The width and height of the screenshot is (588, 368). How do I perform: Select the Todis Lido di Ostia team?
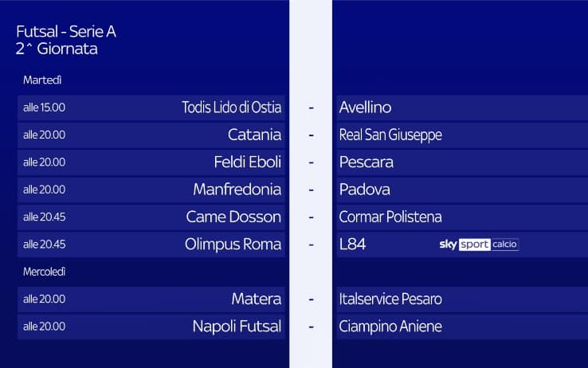[231, 108]
